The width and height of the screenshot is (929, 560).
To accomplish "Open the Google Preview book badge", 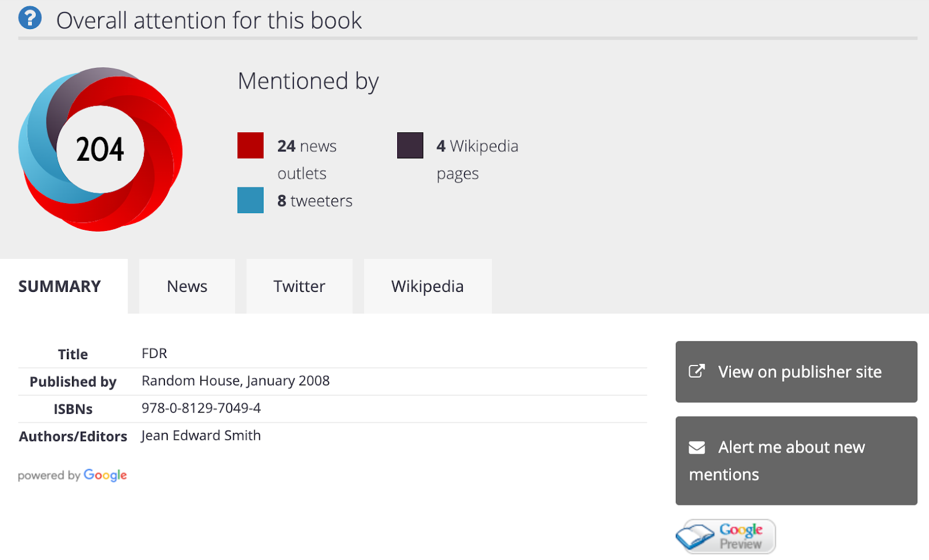I will 726,536.
